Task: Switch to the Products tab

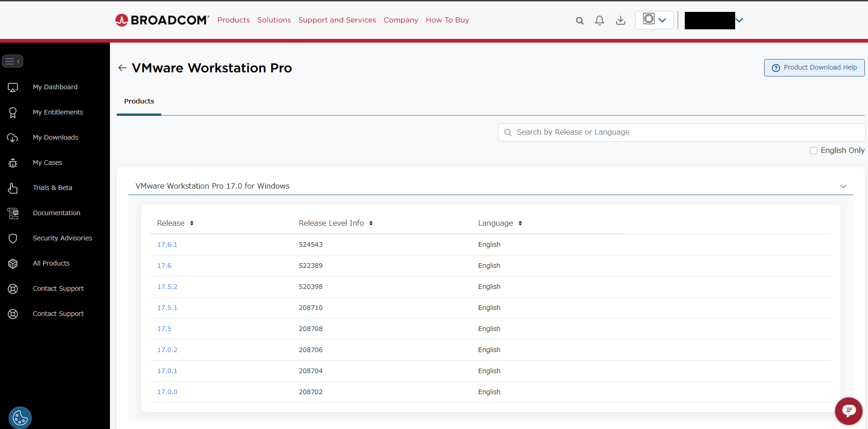Action: point(139,101)
